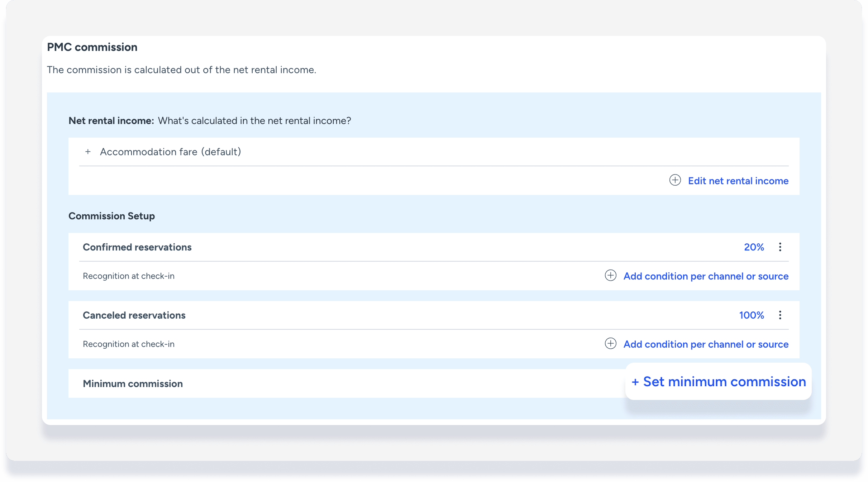Select the Confirmed reservations row title
The height and width of the screenshot is (482, 868).
pyautogui.click(x=137, y=247)
